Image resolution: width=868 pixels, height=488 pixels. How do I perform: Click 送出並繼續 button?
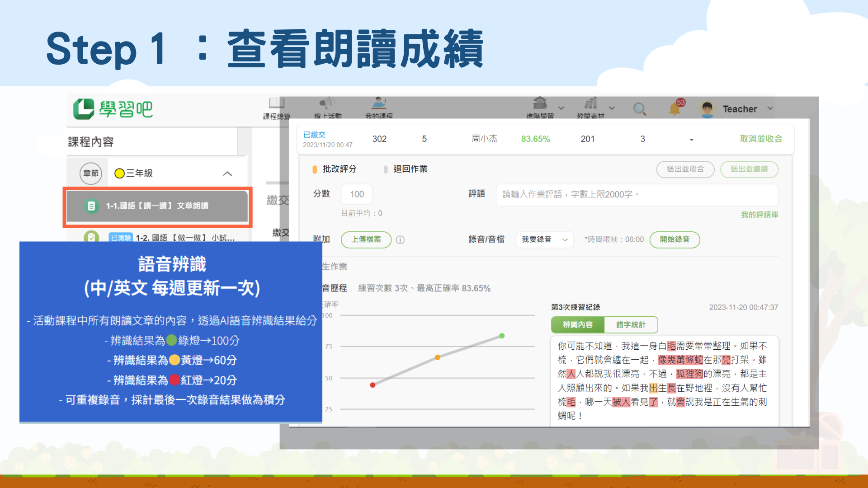[x=749, y=169]
